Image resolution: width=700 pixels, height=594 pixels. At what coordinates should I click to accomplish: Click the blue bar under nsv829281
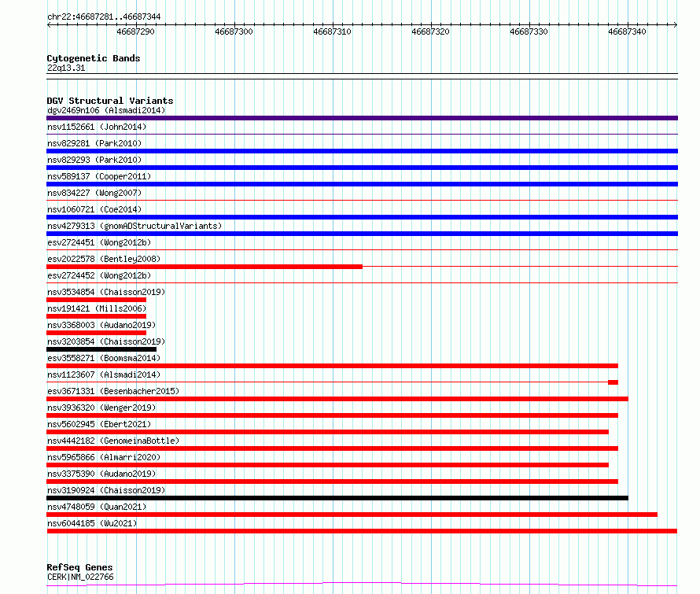(x=362, y=151)
